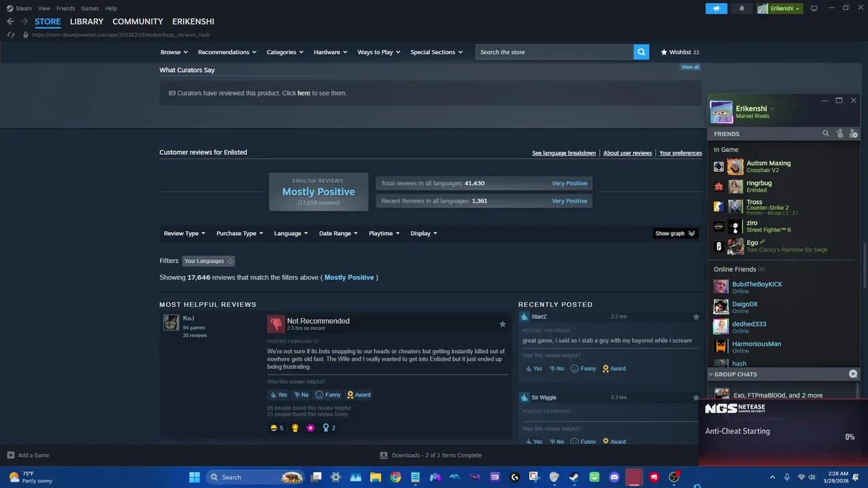The height and width of the screenshot is (488, 868).
Task: Open the Add a Game plus icon
Action: [x=10, y=455]
